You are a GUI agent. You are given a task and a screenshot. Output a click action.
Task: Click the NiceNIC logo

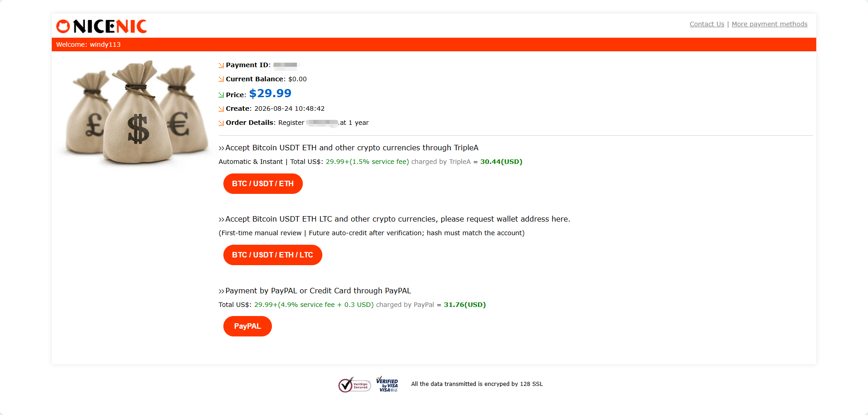(x=101, y=26)
